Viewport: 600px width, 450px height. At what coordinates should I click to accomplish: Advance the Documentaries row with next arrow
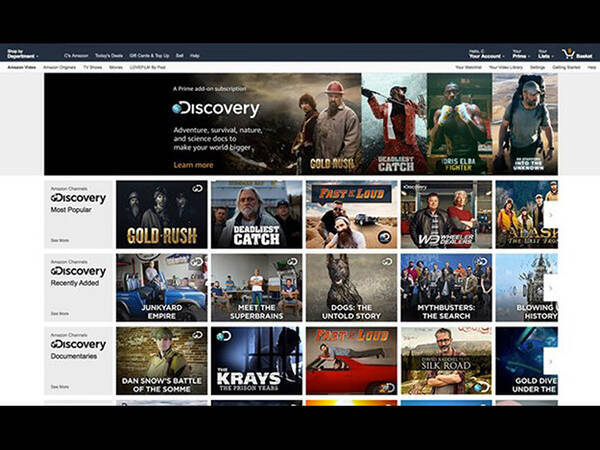coord(551,361)
